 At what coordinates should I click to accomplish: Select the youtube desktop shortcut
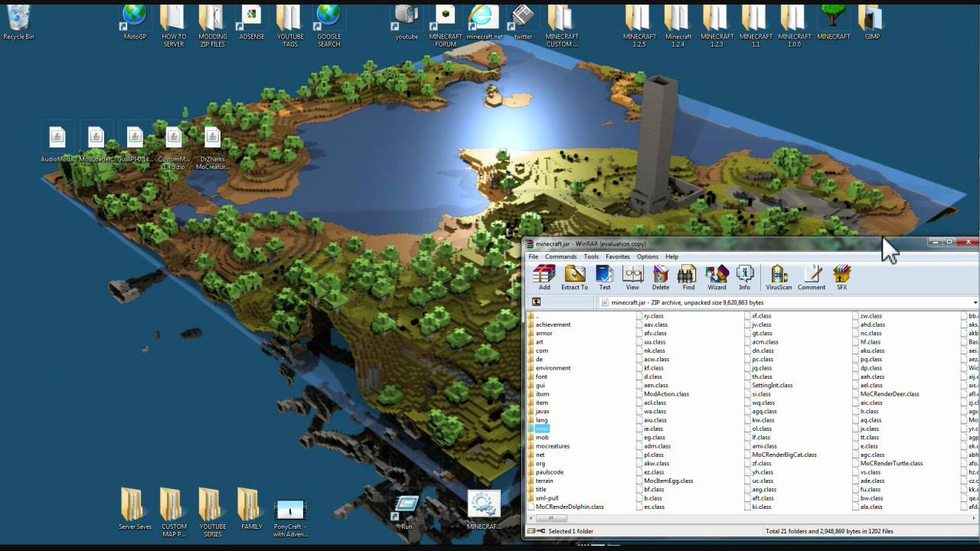tap(407, 22)
